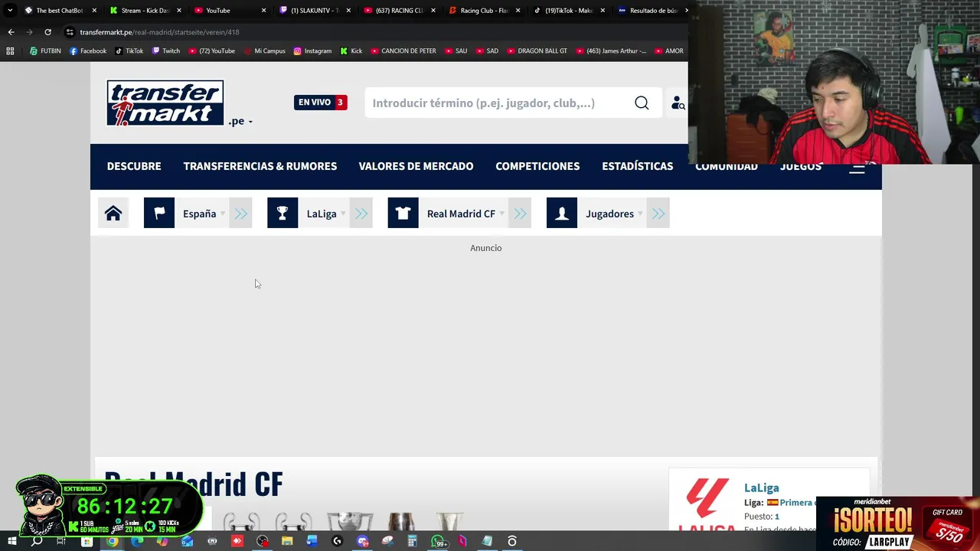Open the Mi Campus bookmark
The image size is (980, 551).
coord(264,51)
